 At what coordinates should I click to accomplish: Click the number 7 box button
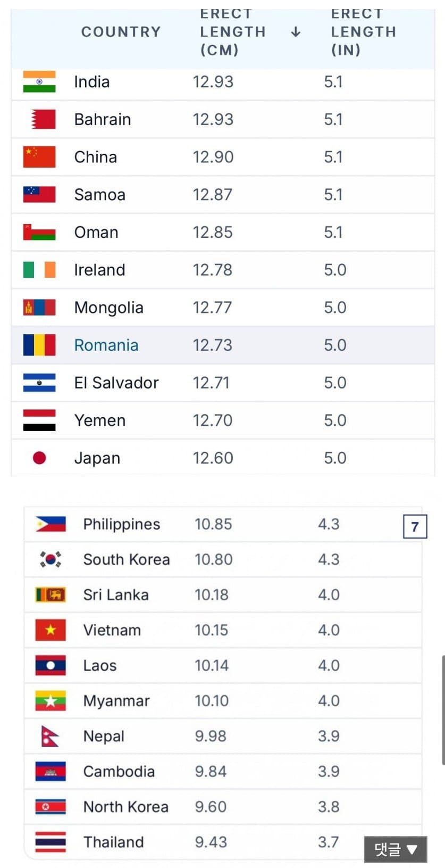click(415, 527)
